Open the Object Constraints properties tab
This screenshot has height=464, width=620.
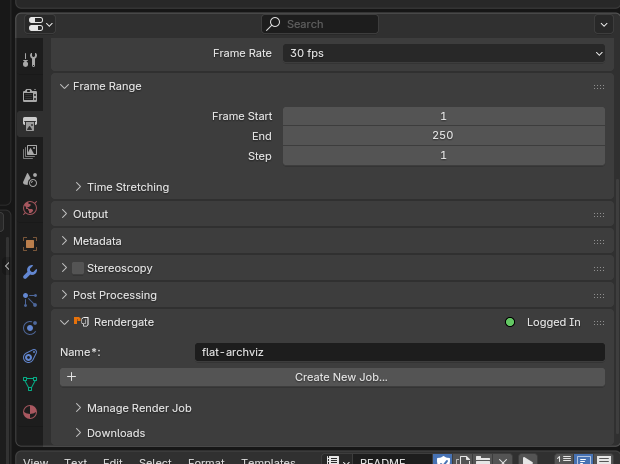click(30, 356)
